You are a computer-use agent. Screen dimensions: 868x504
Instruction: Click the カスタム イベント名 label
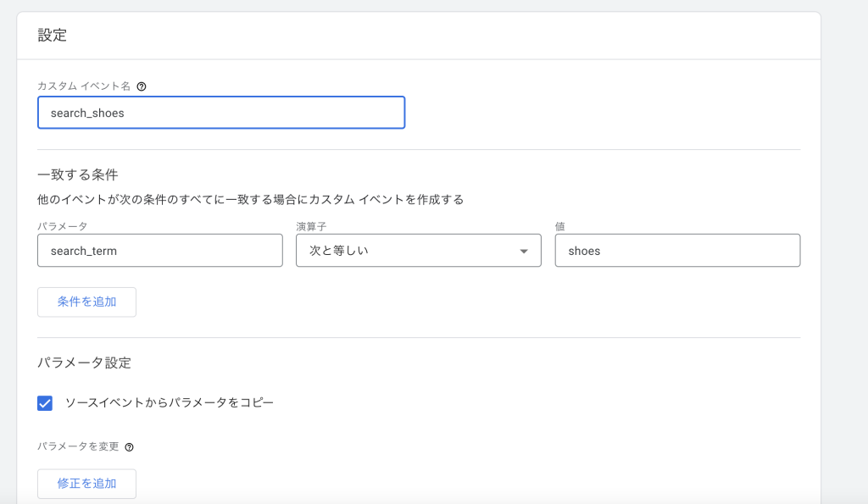click(84, 86)
